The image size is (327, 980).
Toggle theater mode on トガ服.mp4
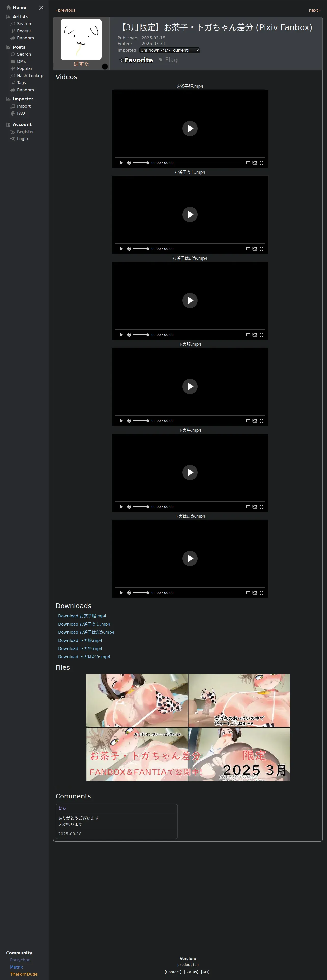[x=248, y=421]
